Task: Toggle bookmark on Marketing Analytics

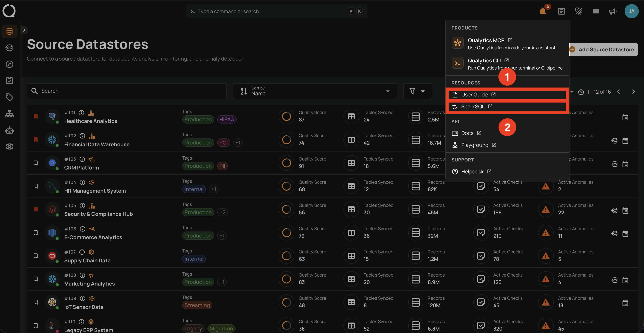Action: pyautogui.click(x=36, y=279)
